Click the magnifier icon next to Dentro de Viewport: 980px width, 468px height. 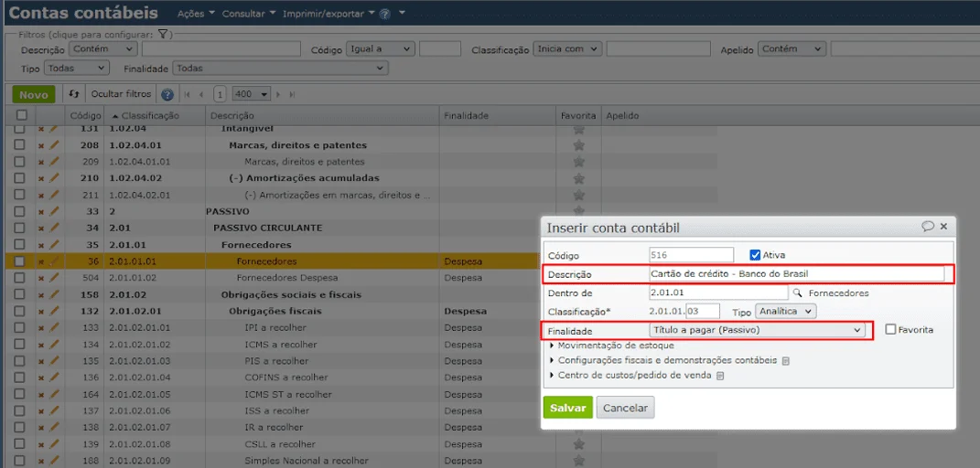797,292
